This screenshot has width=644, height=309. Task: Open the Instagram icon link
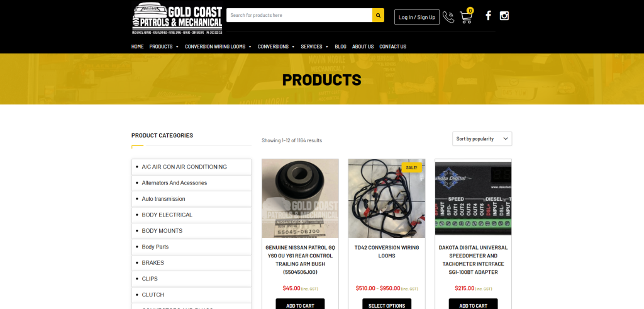[x=504, y=16]
